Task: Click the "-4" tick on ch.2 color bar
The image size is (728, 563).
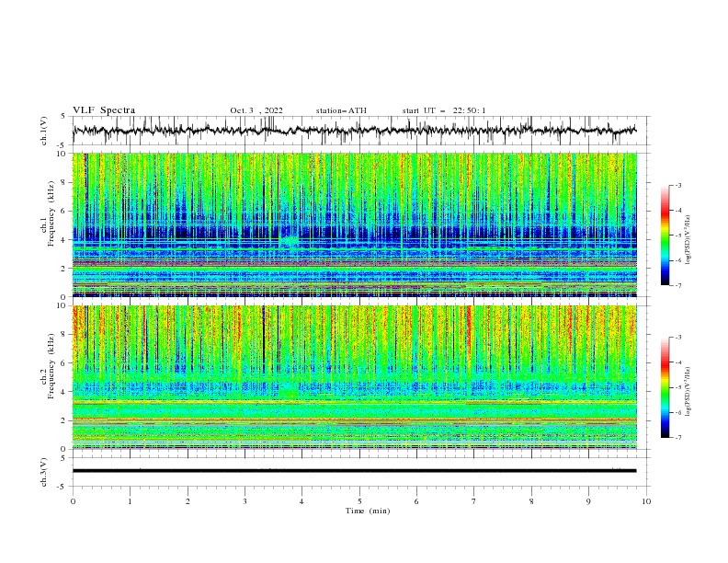Action: point(678,362)
